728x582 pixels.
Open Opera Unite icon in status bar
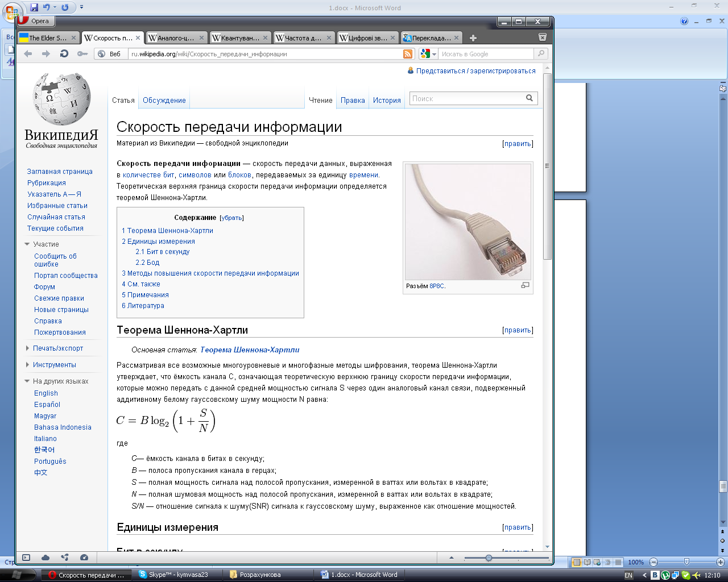pos(65,558)
